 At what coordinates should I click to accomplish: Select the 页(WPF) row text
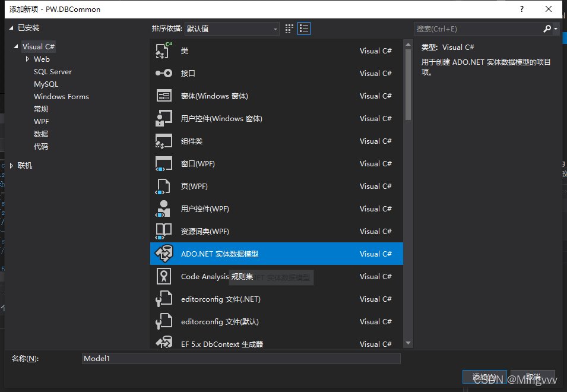point(194,186)
